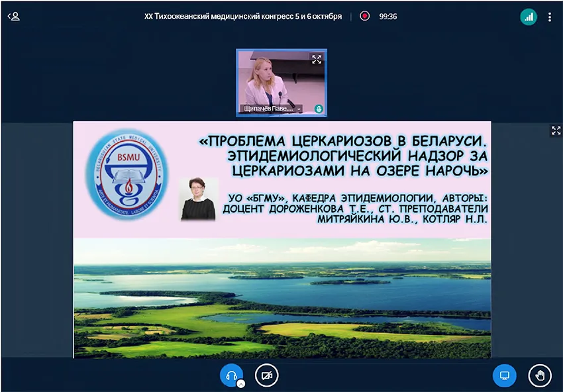Expand audio device options chevron
The width and height of the screenshot is (563, 392).
point(241,383)
